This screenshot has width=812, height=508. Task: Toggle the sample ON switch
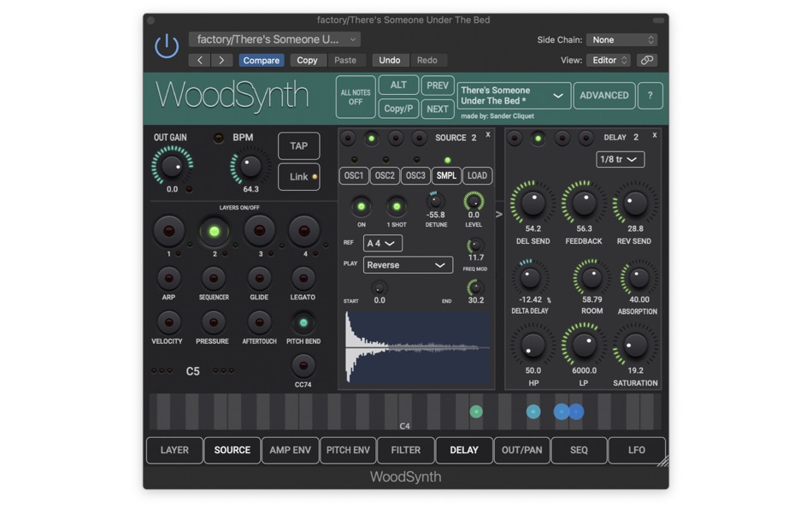(x=360, y=206)
